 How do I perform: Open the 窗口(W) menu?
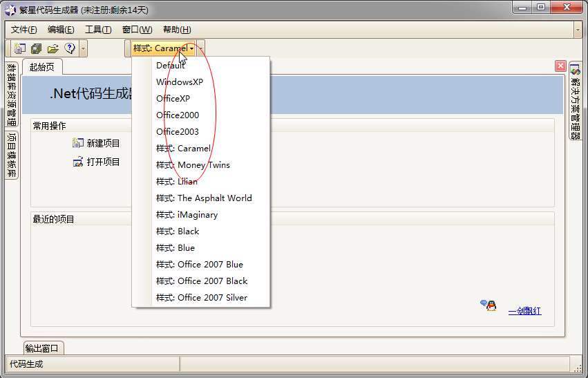(137, 30)
